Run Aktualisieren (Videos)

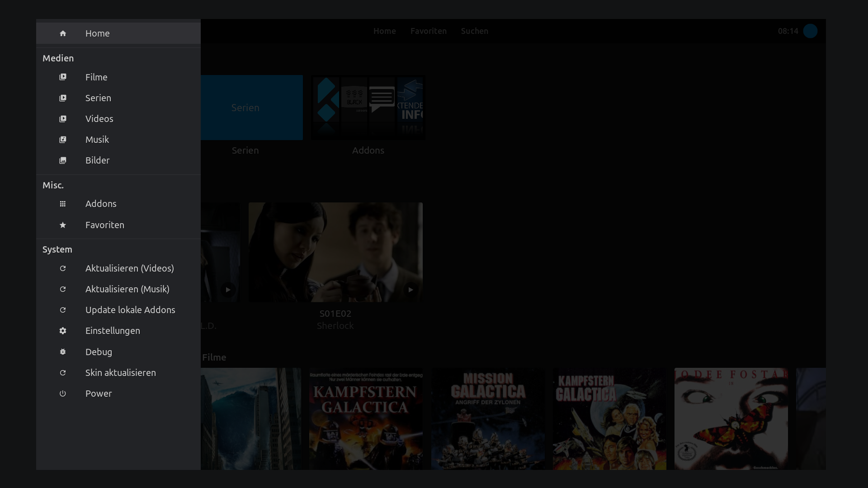tap(118, 268)
